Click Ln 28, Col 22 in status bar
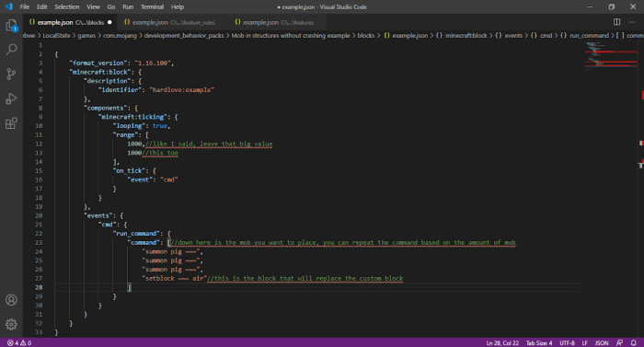This screenshot has width=644, height=347. click(502, 342)
